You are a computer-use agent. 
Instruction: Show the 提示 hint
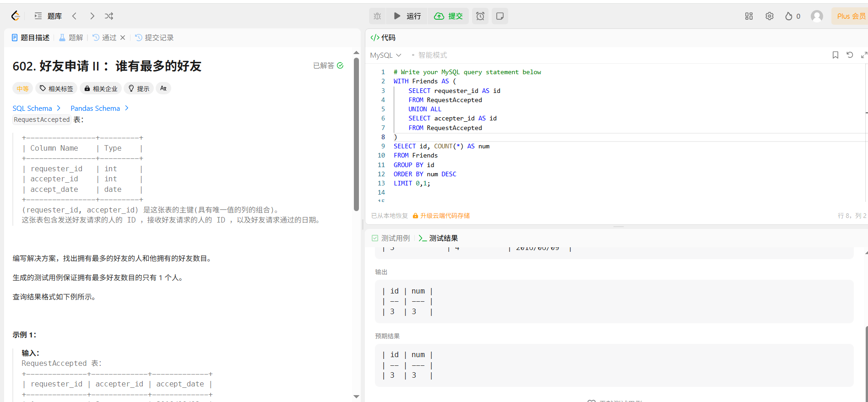click(x=139, y=88)
